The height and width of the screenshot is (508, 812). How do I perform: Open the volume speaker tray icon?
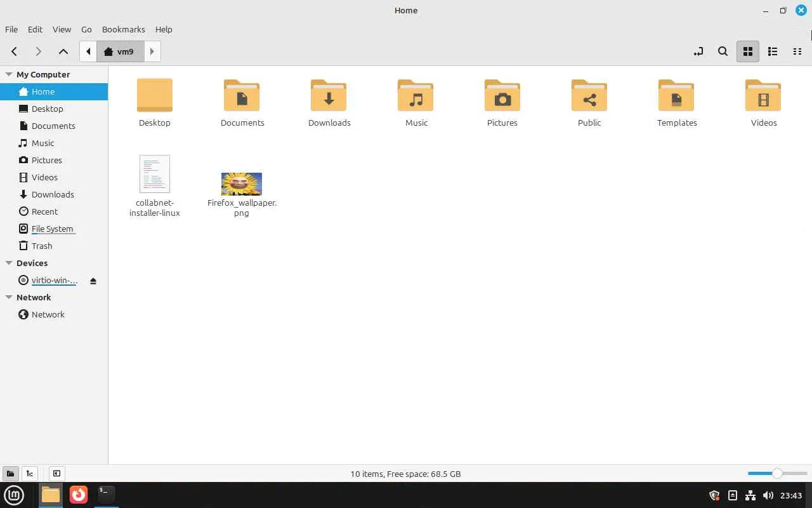(x=768, y=495)
